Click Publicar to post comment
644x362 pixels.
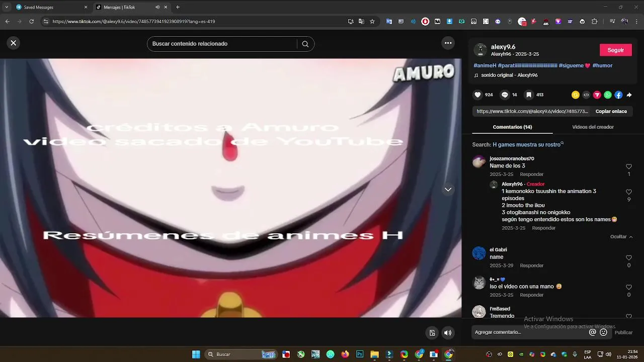pyautogui.click(x=623, y=332)
